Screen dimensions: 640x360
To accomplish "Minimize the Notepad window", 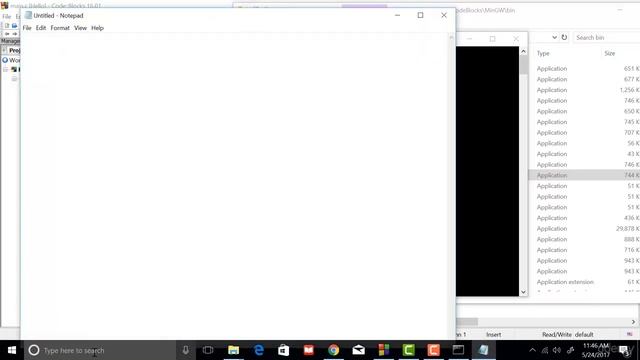I will tap(398, 15).
